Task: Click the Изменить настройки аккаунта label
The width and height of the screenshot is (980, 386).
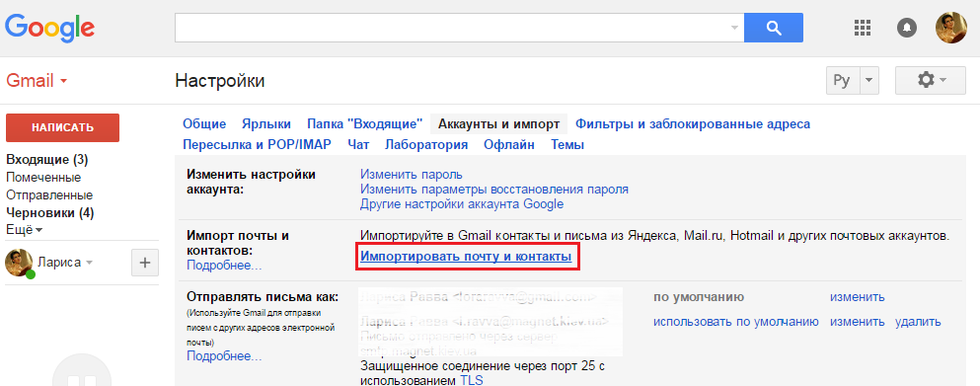Action: (x=252, y=182)
